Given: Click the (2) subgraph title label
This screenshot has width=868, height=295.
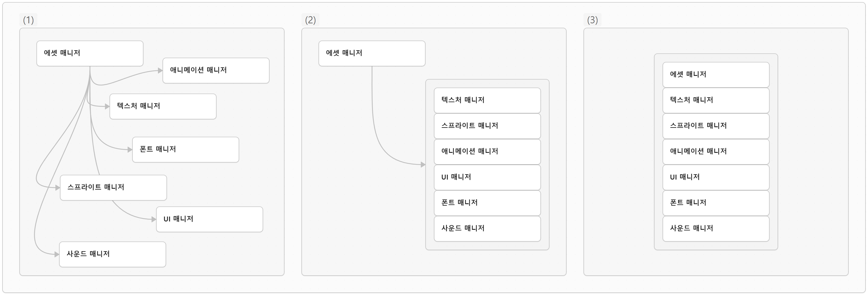Looking at the screenshot, I should click(x=310, y=20).
